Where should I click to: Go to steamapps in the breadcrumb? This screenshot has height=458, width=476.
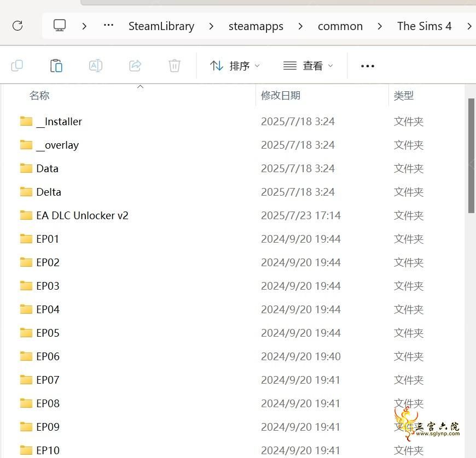(256, 26)
